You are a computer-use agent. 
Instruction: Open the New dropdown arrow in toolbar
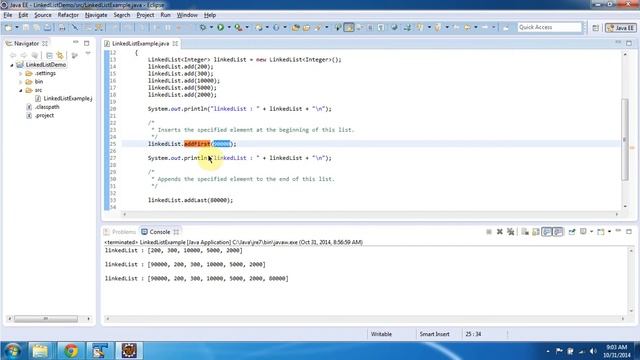pyautogui.click(x=16, y=27)
